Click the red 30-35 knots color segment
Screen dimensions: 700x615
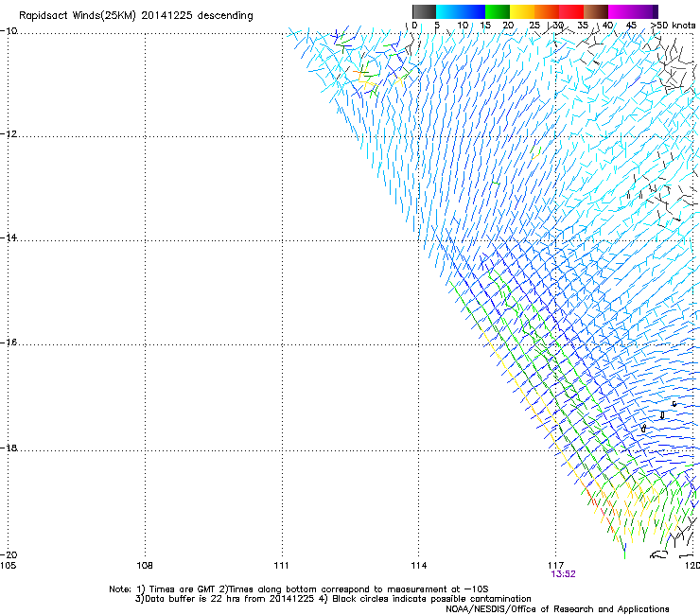(571, 11)
